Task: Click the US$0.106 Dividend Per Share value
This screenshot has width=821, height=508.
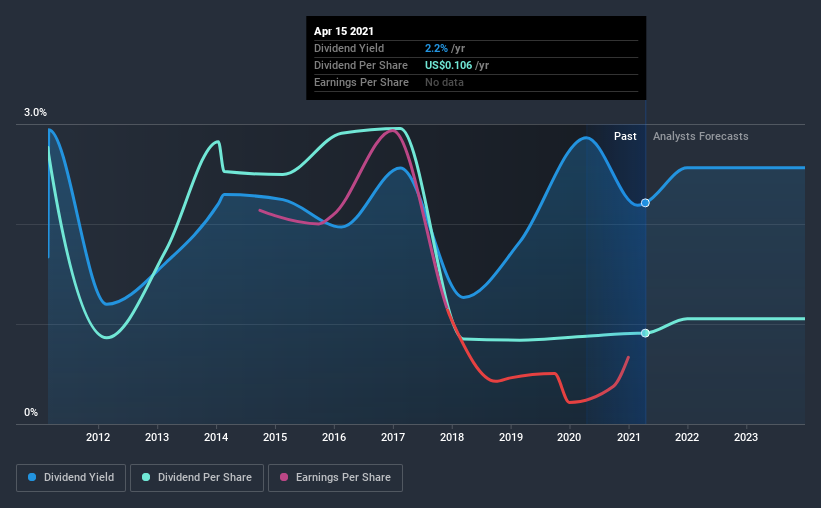Action: pyautogui.click(x=448, y=65)
